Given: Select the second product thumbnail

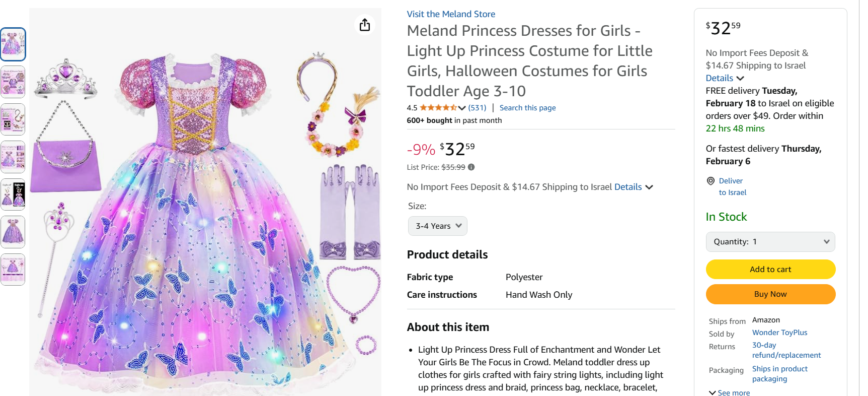Looking at the screenshot, I should (13, 82).
